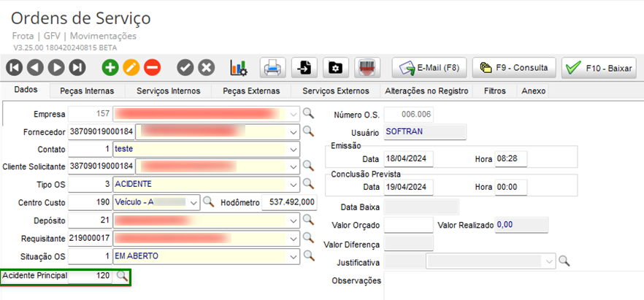Viewport: 644px width, 300px height.
Task: Open the Filtros tab
Action: pyautogui.click(x=495, y=91)
